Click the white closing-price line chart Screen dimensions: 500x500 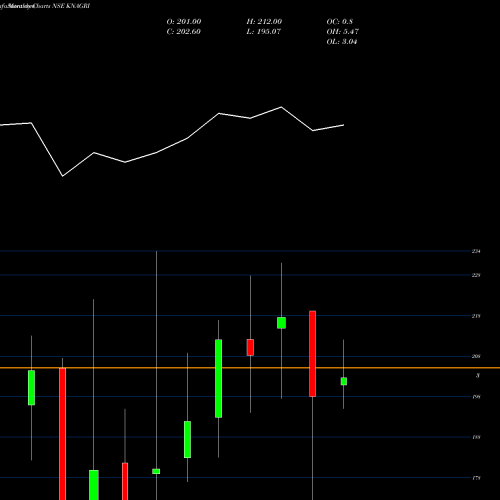click(x=172, y=141)
